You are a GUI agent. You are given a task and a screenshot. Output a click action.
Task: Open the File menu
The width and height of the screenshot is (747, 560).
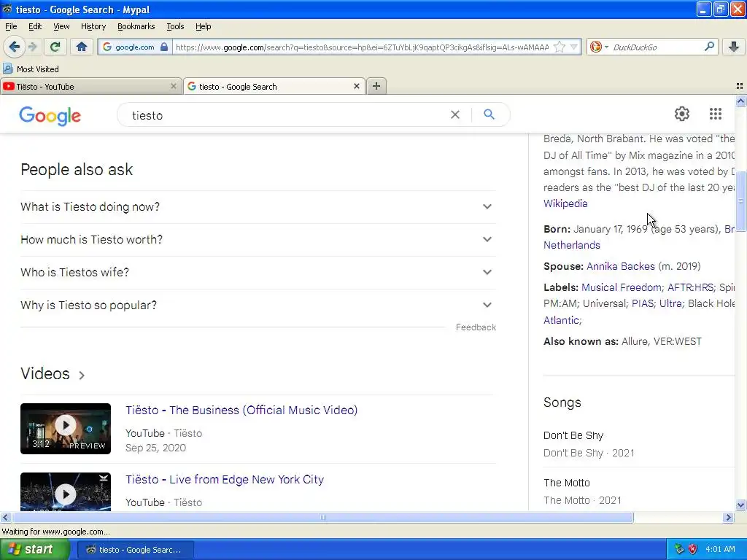tap(11, 26)
